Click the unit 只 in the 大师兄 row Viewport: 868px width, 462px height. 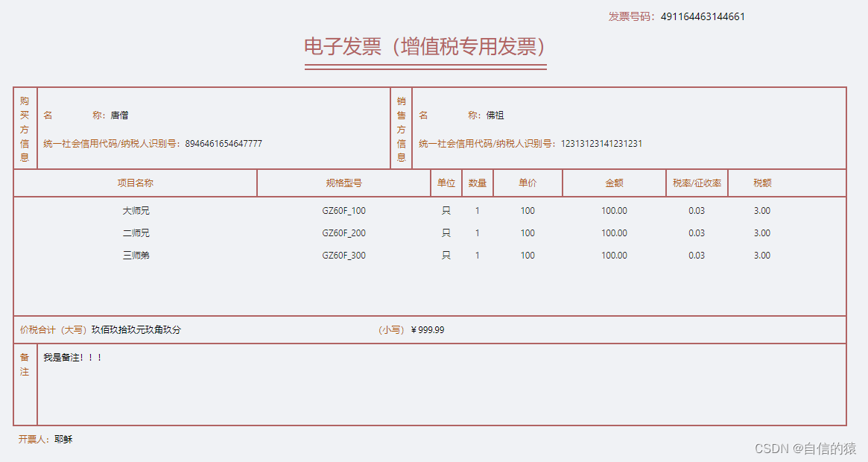click(x=446, y=210)
